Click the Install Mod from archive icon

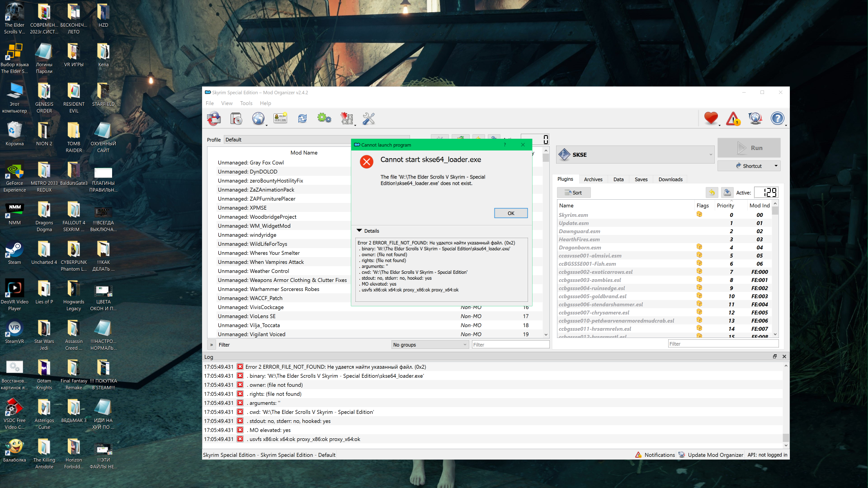pos(236,119)
